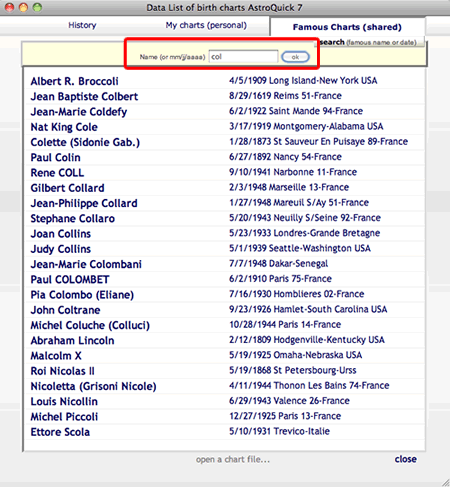Viewport: 450px width, 487px height.
Task: Open Ettore Scola chart
Action: 60,432
